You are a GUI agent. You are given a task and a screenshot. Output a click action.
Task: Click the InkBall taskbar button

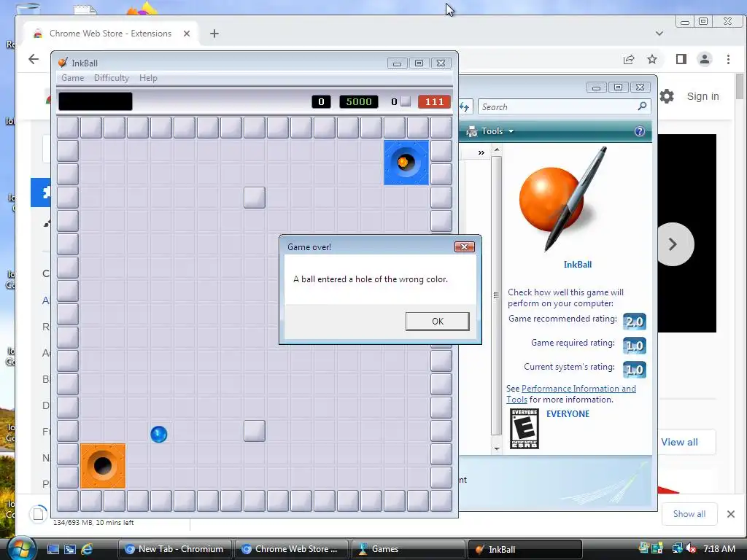[x=525, y=549]
